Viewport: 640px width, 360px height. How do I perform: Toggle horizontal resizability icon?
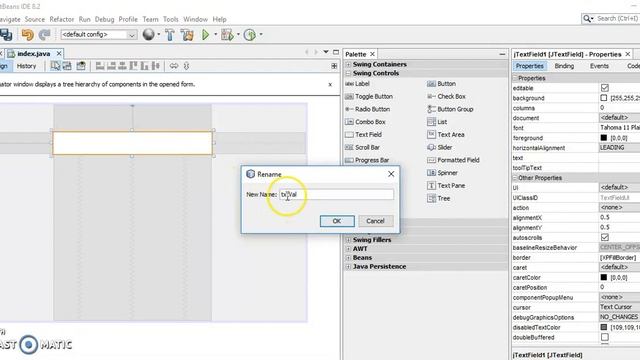(x=174, y=66)
